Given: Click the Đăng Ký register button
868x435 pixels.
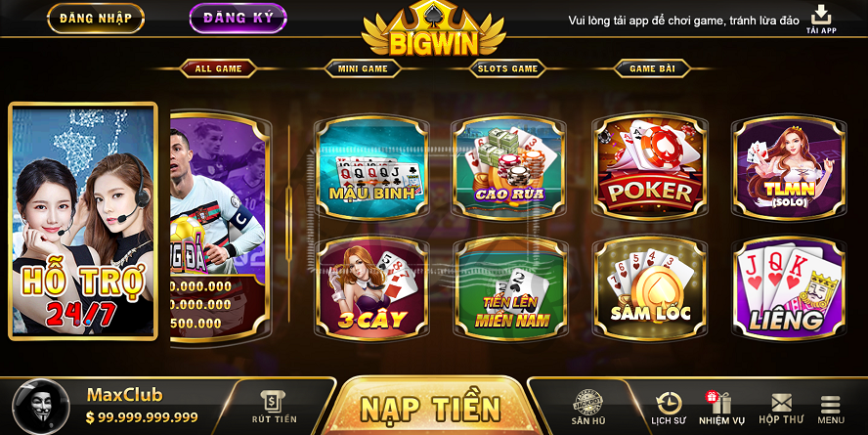Looking at the screenshot, I should tap(239, 19).
